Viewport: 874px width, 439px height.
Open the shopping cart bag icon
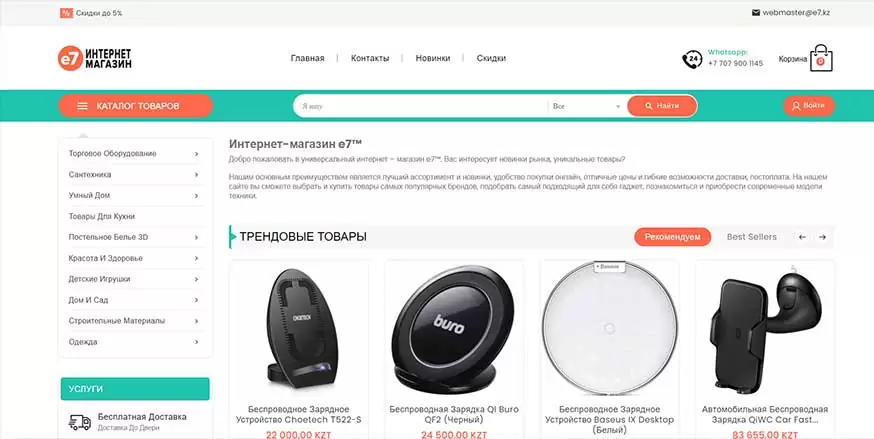pyautogui.click(x=821, y=58)
